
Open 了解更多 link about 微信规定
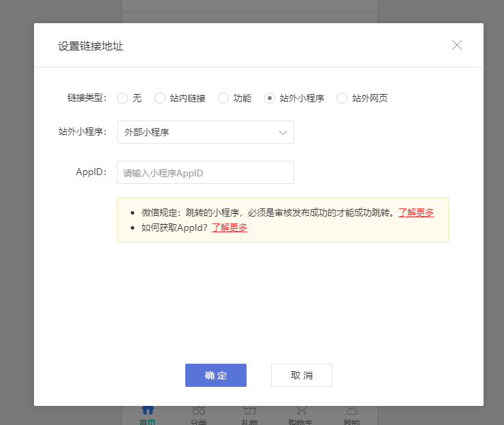[416, 212]
